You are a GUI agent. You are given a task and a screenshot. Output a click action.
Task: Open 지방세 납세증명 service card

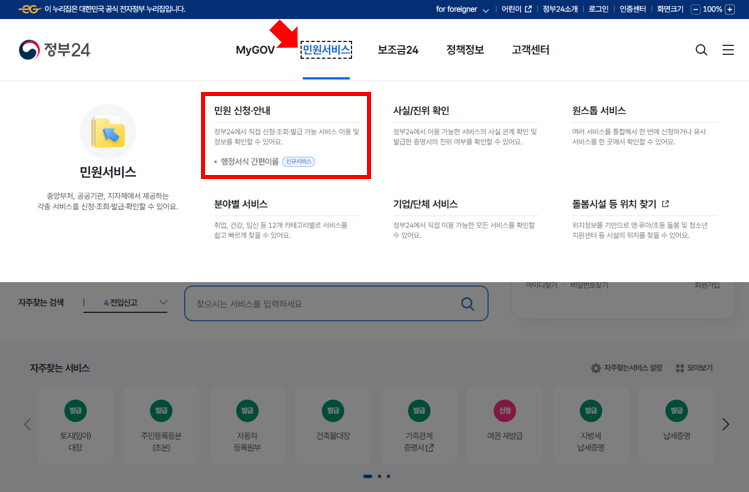[591, 425]
